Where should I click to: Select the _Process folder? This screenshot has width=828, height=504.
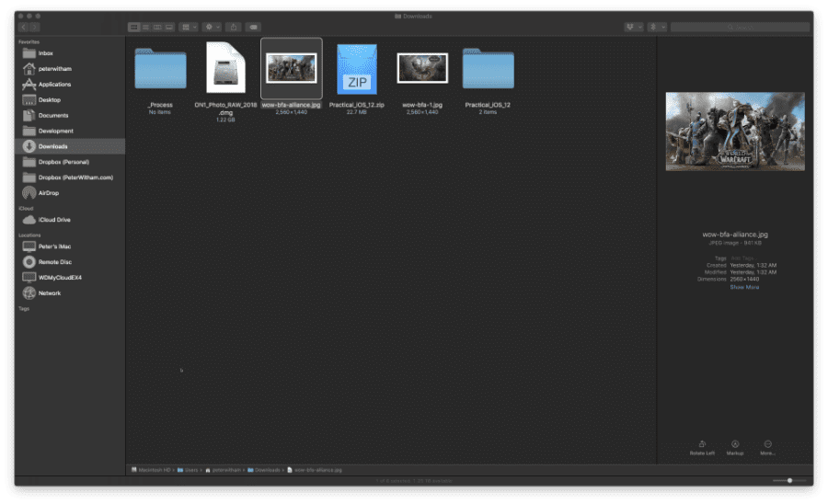point(160,69)
